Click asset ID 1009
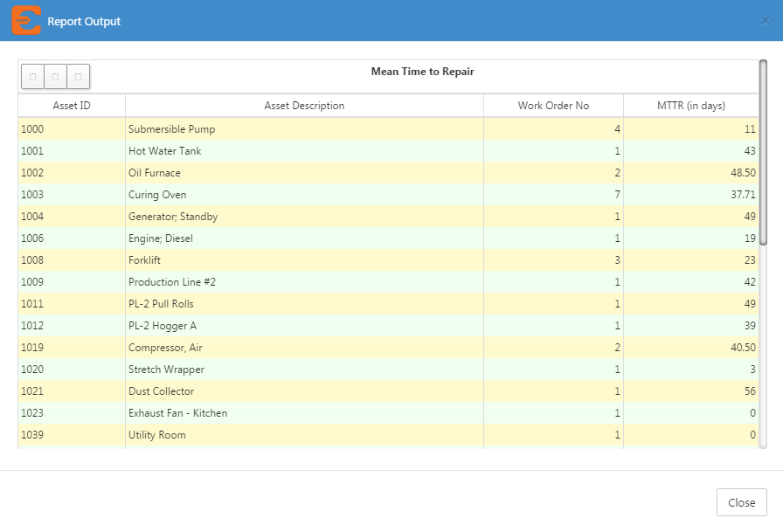 coord(32,282)
